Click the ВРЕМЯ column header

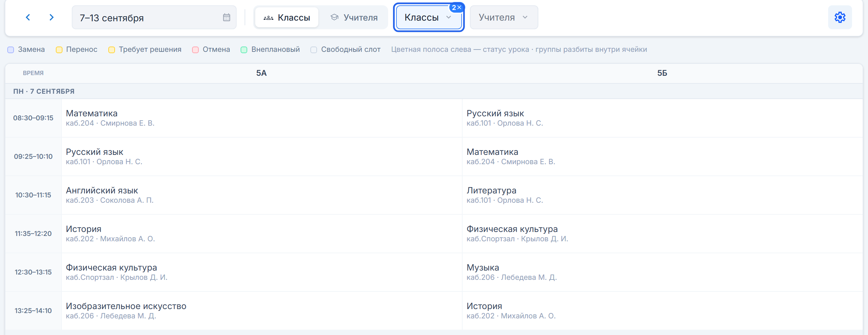33,73
